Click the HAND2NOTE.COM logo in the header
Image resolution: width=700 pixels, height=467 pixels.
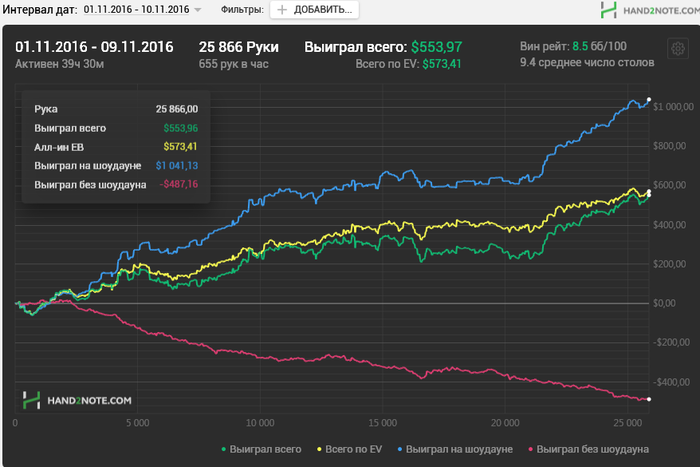[650, 10]
